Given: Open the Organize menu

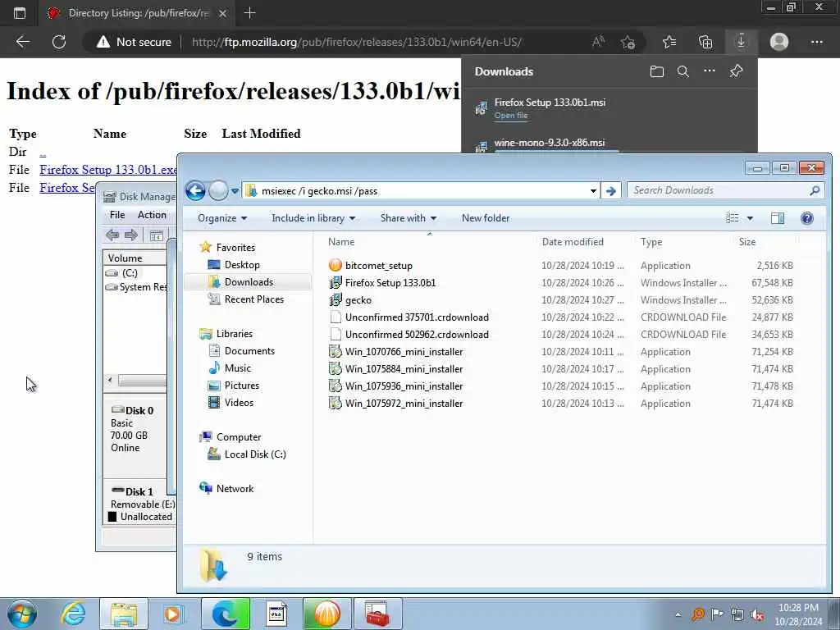Looking at the screenshot, I should coord(222,218).
